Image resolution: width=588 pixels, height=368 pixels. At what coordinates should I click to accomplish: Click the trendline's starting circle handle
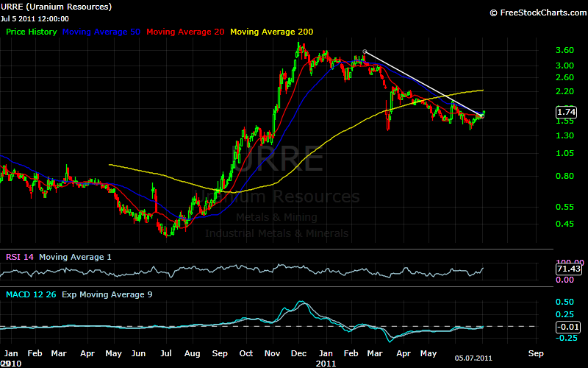pos(365,52)
